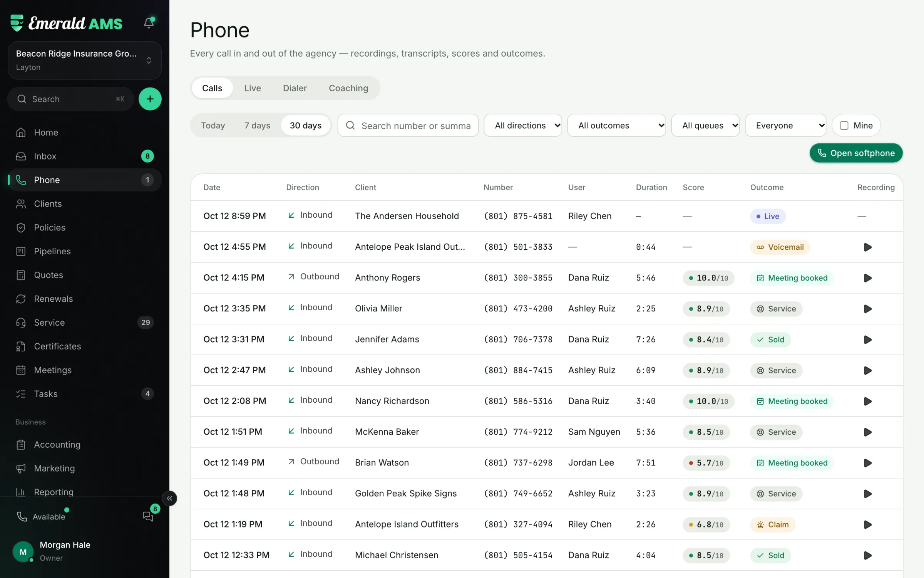Image resolution: width=924 pixels, height=578 pixels.
Task: Go to Home in sidebar
Action: (x=84, y=132)
